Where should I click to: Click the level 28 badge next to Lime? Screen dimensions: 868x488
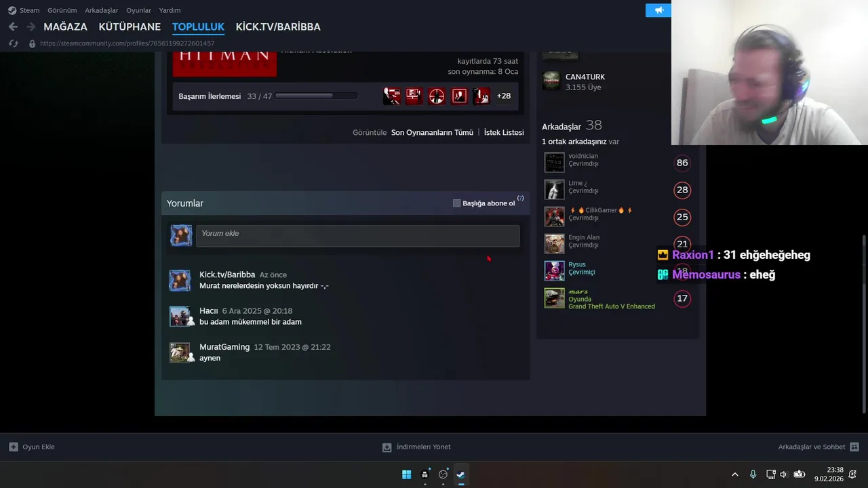[x=682, y=190]
